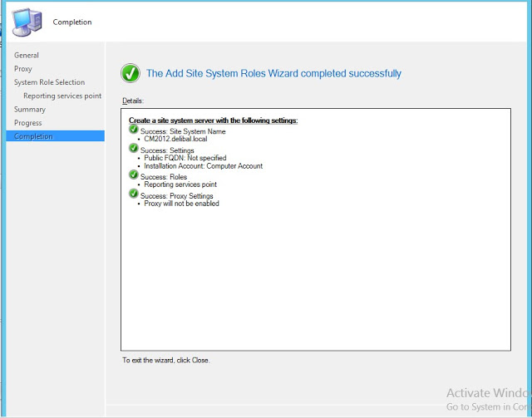Select the General step in the sidebar
This screenshot has height=418, width=532.
click(27, 55)
